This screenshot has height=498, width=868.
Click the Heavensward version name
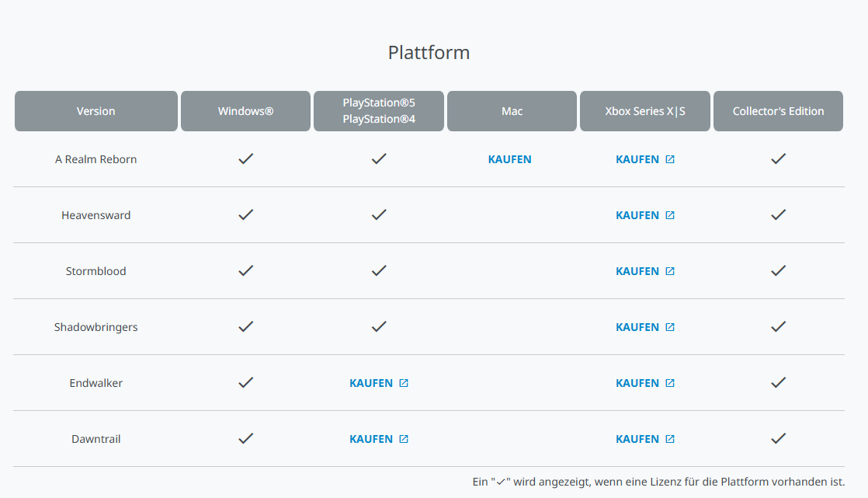point(95,215)
